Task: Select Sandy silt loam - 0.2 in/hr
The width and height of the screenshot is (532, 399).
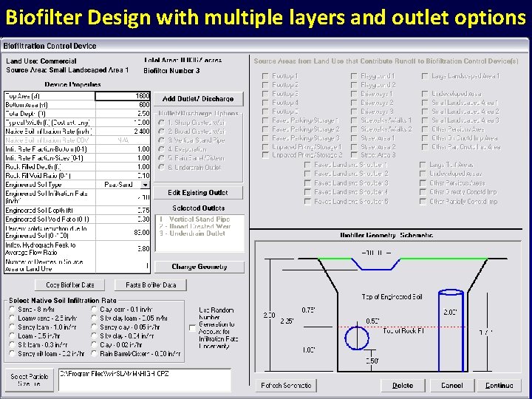Action: [x=13, y=353]
